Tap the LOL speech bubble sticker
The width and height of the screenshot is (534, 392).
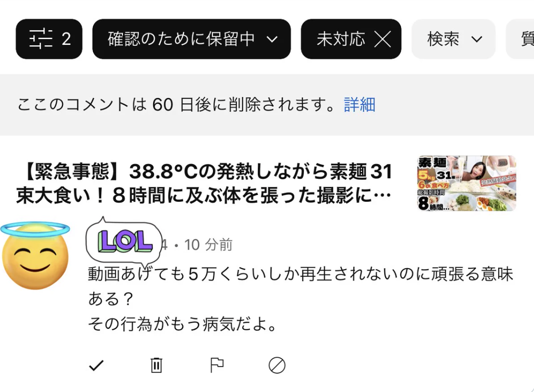[x=123, y=241]
